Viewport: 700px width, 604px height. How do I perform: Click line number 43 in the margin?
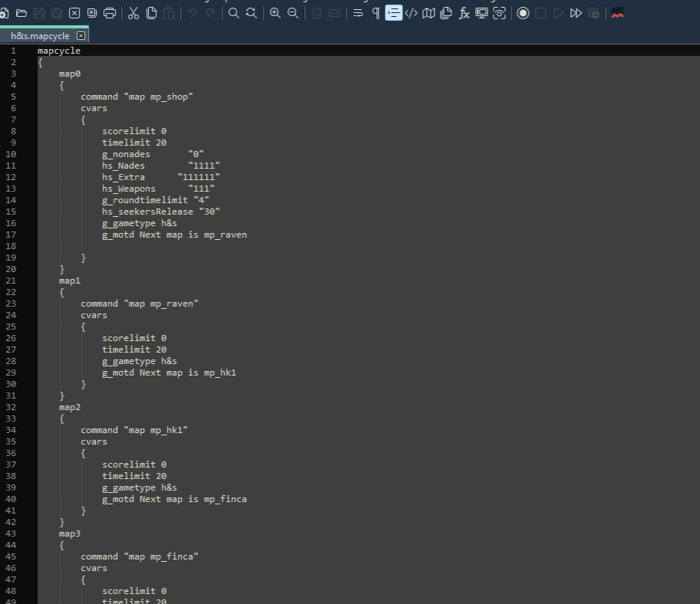11,534
